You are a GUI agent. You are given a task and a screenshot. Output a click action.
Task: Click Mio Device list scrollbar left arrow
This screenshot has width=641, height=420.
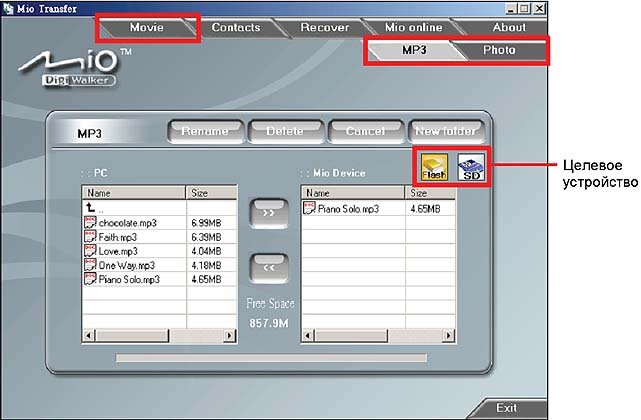coord(308,336)
